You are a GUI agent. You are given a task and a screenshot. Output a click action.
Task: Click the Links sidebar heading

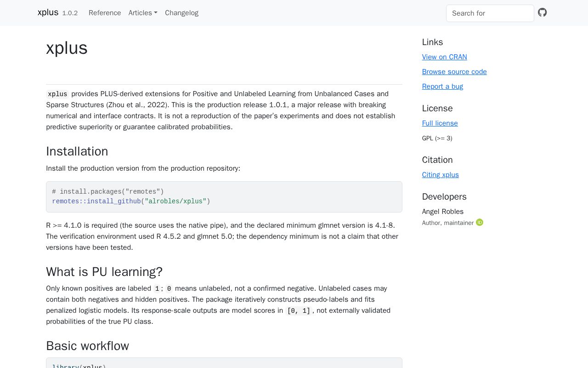click(x=432, y=42)
